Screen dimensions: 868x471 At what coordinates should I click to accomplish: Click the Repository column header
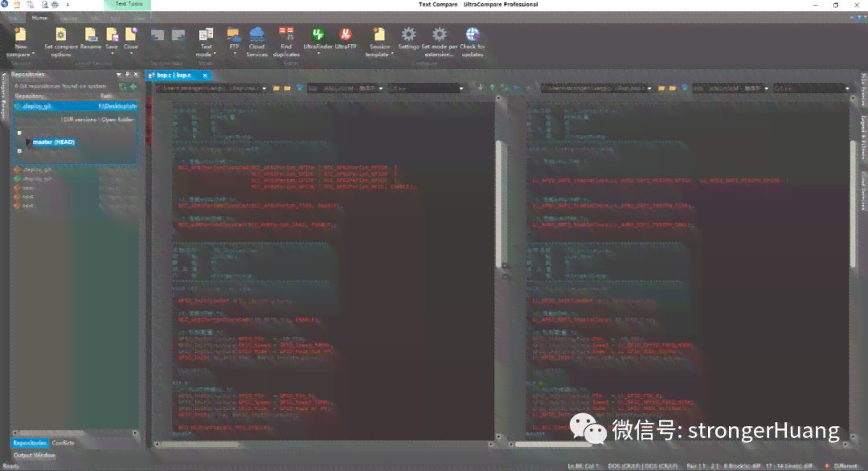(30, 96)
